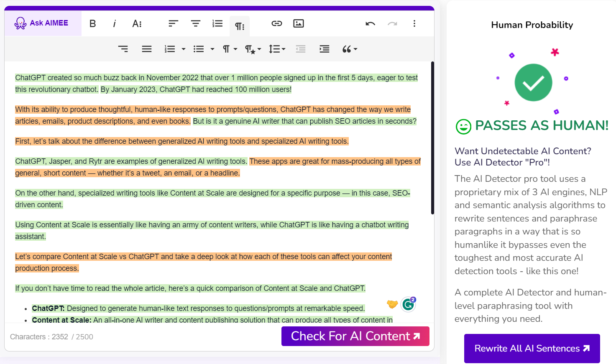Apply bold formatting to the text
The width and height of the screenshot is (616, 364).
[93, 24]
